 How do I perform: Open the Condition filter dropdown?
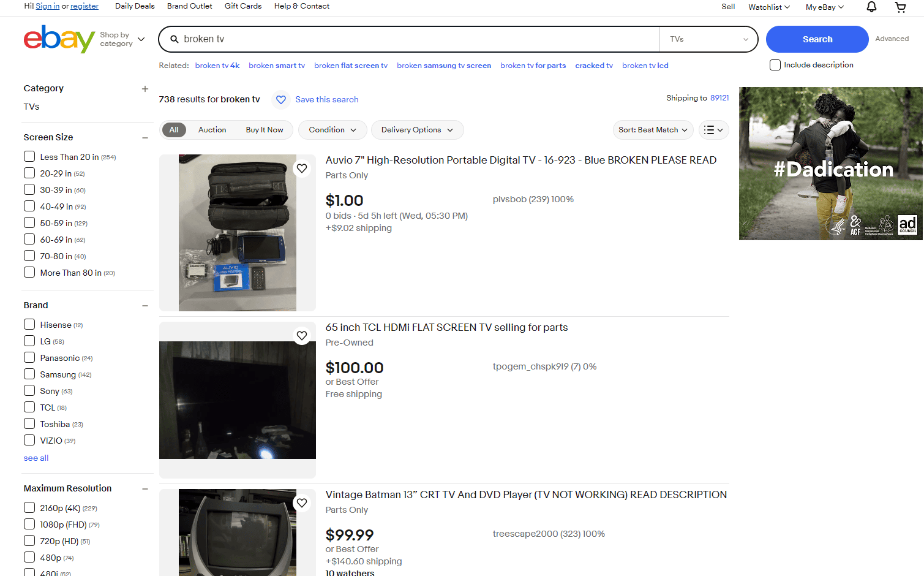coord(332,130)
